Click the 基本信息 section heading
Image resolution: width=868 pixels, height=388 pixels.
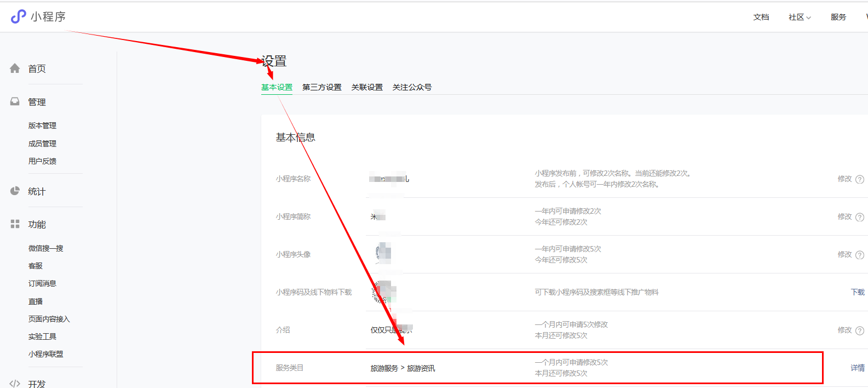[x=296, y=137]
